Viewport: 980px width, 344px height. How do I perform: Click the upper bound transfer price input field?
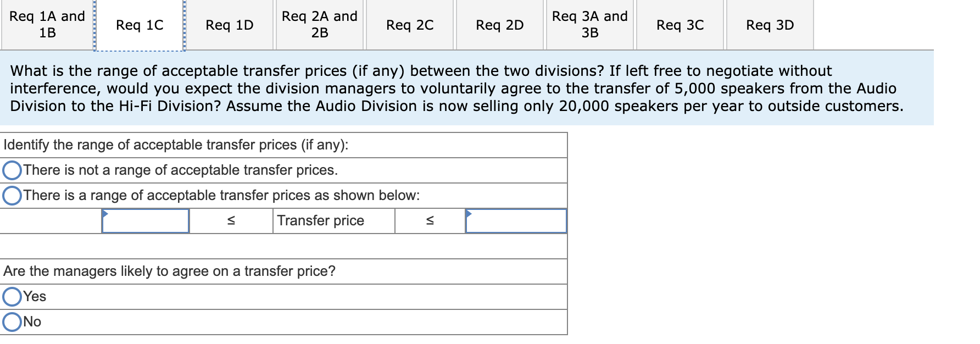(515, 221)
